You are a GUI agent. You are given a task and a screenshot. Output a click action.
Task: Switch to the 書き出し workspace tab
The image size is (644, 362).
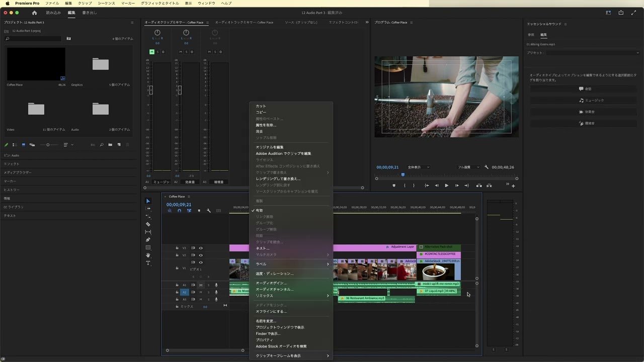(90, 13)
